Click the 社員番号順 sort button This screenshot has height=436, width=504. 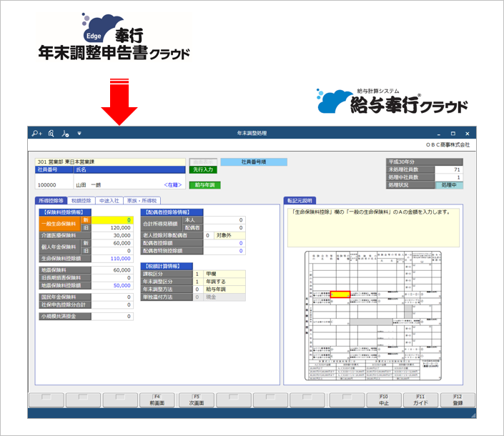[x=254, y=162]
